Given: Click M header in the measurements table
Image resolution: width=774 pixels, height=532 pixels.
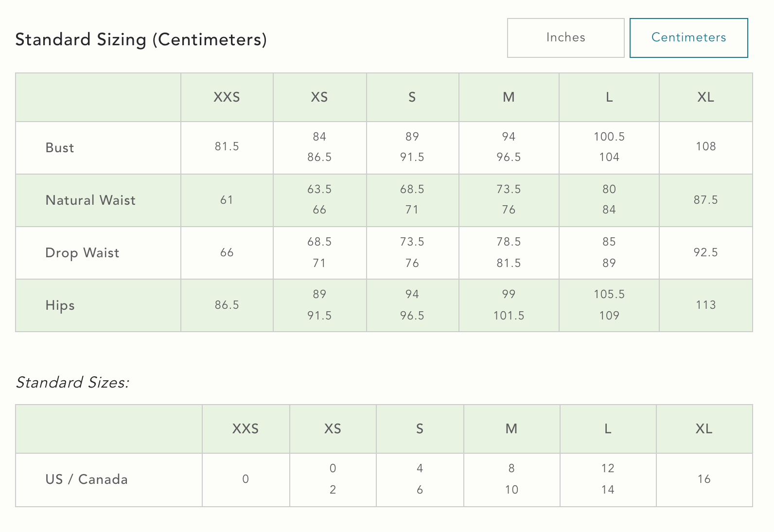Looking at the screenshot, I should tap(509, 97).
